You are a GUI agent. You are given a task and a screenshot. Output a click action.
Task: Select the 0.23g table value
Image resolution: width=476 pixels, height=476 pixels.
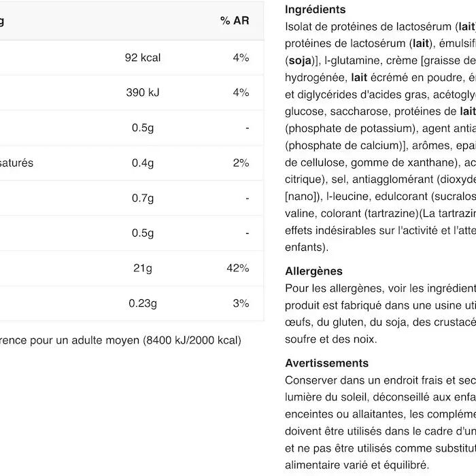[143, 303]
